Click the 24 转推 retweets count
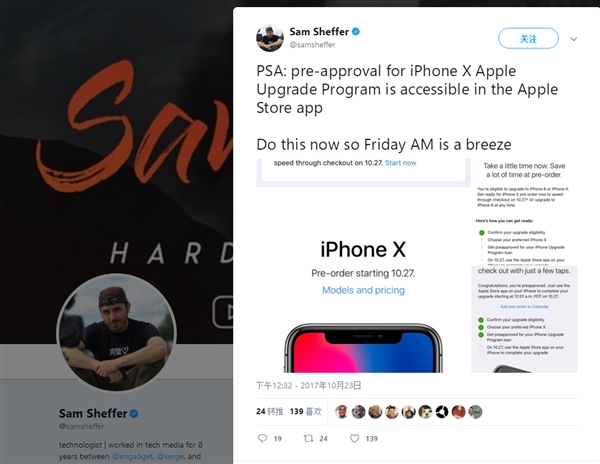600x464 pixels. click(270, 412)
